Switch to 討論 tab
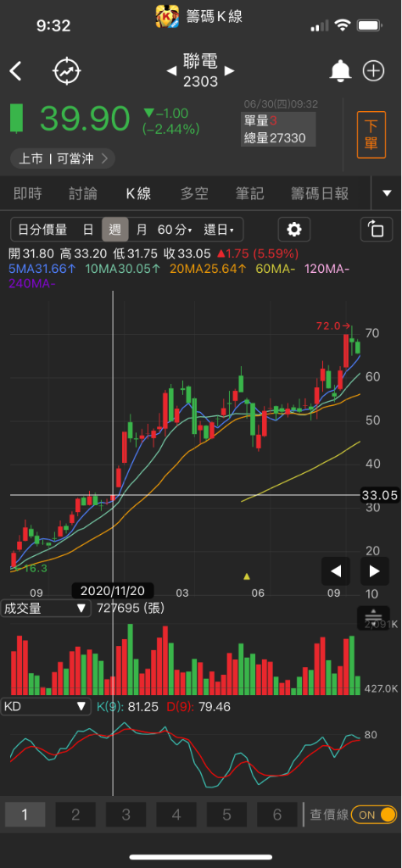 pyautogui.click(x=83, y=194)
